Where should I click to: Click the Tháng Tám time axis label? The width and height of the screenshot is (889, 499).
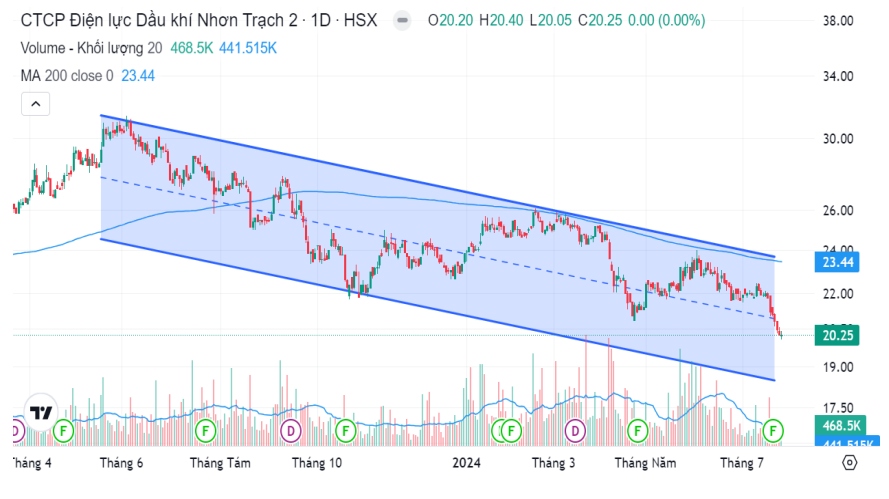point(220,463)
